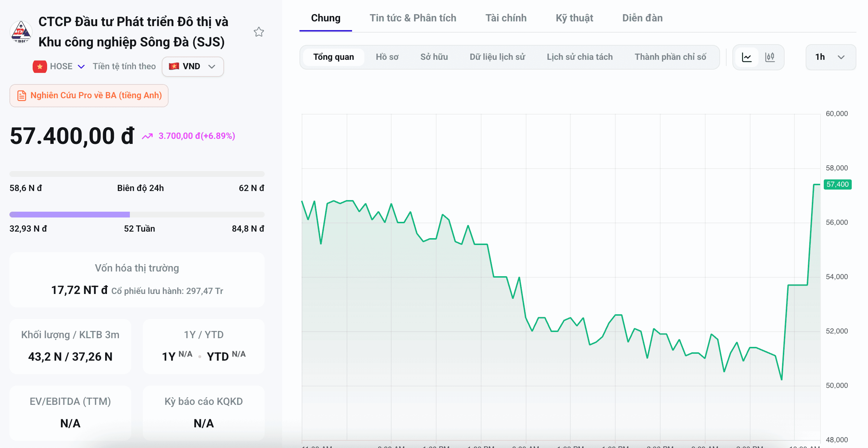868x448 pixels.
Task: Click the EV/EBITDA (TTM) card
Action: pos(70,413)
